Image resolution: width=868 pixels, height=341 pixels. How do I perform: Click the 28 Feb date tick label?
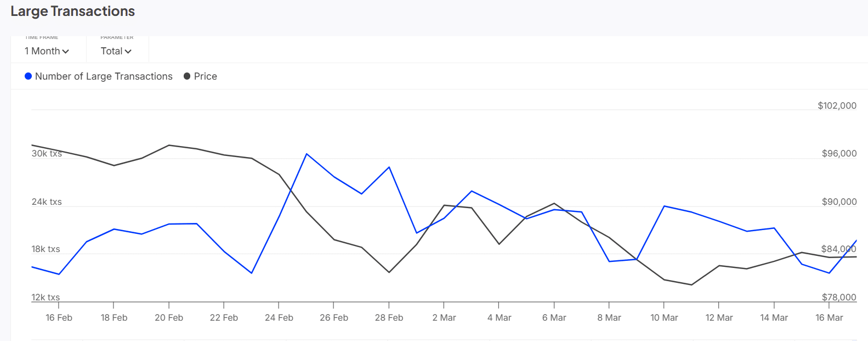point(389,318)
